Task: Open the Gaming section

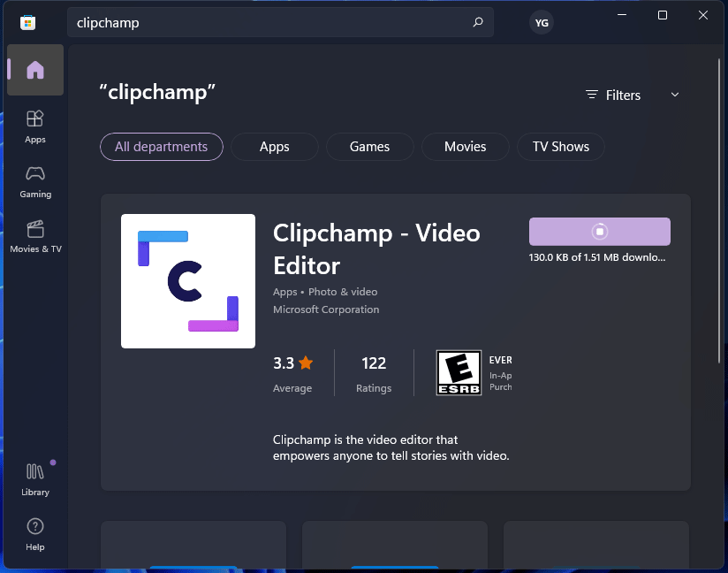Action: pos(34,181)
